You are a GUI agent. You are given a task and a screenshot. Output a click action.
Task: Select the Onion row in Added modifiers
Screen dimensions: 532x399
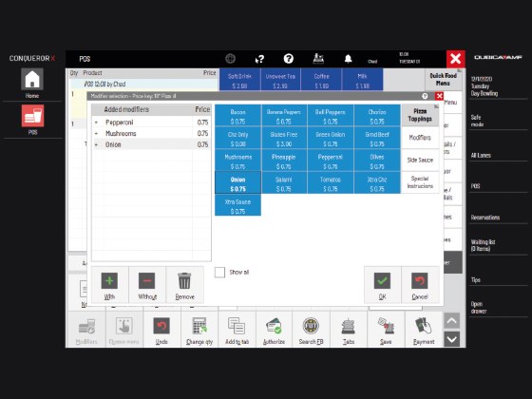coord(152,144)
